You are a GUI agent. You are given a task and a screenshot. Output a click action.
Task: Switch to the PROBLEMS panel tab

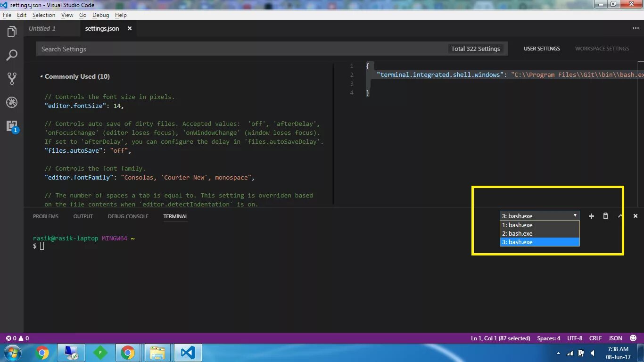pyautogui.click(x=46, y=216)
